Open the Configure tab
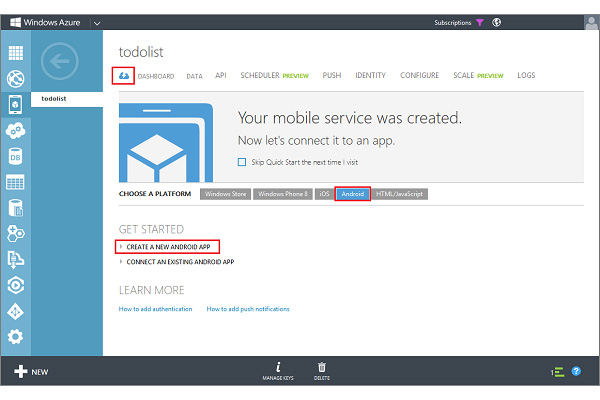The height and width of the screenshot is (400, 600). (x=419, y=75)
